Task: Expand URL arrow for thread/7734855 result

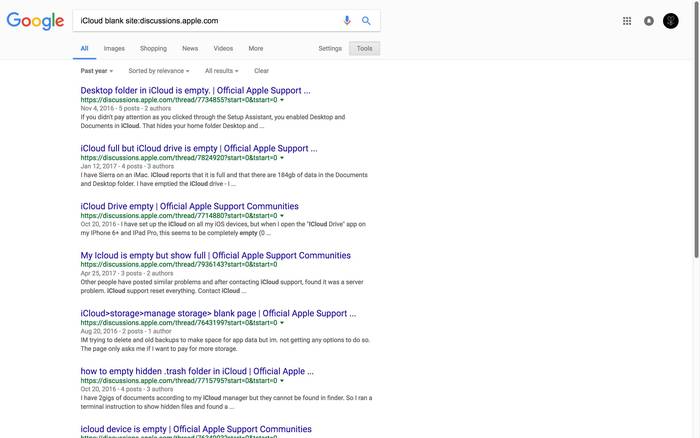Action: [282, 100]
